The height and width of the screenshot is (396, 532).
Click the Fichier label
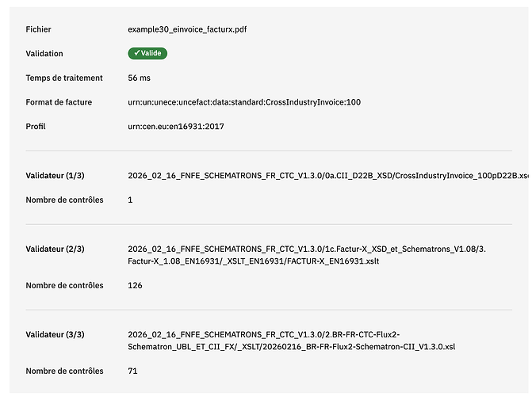pos(38,29)
